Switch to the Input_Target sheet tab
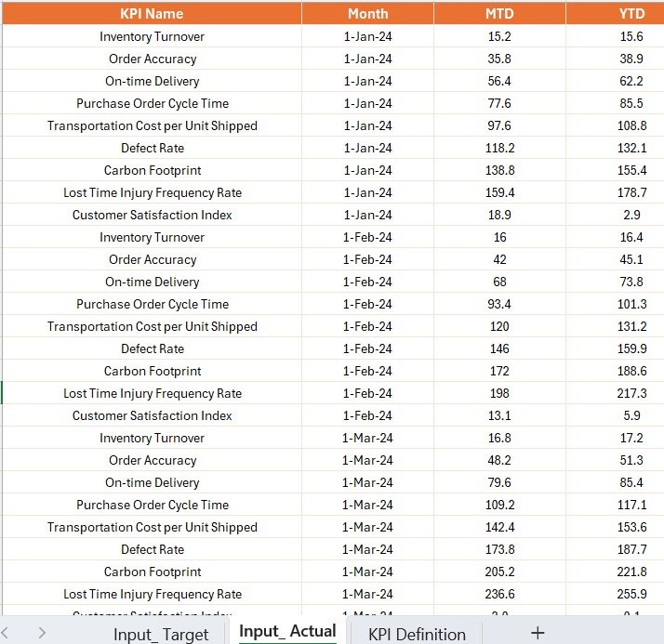This screenshot has width=664, height=644. (x=161, y=634)
